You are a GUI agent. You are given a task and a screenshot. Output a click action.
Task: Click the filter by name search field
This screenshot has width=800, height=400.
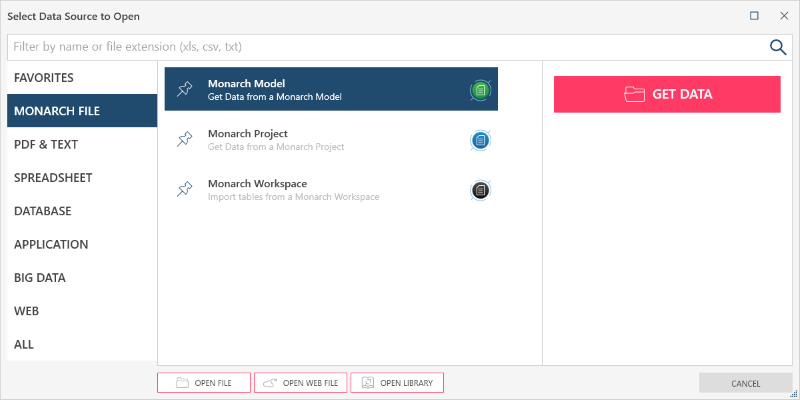[x=385, y=47]
